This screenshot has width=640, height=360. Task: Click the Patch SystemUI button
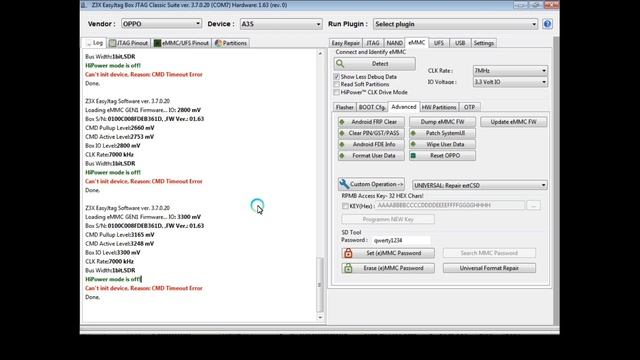[x=442, y=133]
